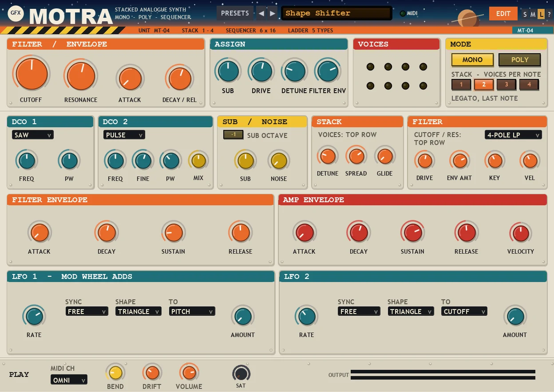554x392 pixels.
Task: Open DCO 1 SAW waveform dropdown
Action: pyautogui.click(x=33, y=135)
